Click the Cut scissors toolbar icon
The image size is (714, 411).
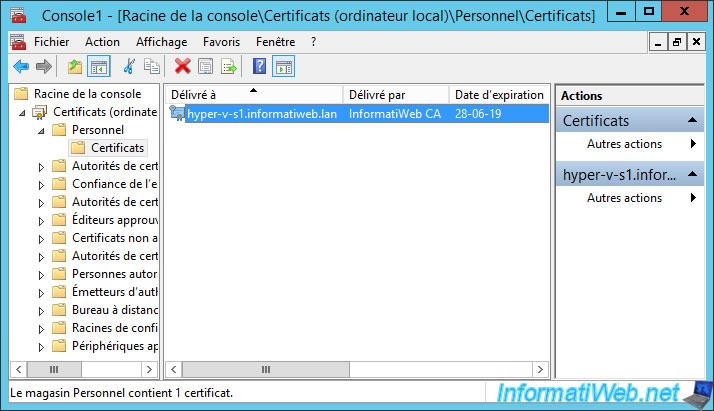[x=129, y=67]
